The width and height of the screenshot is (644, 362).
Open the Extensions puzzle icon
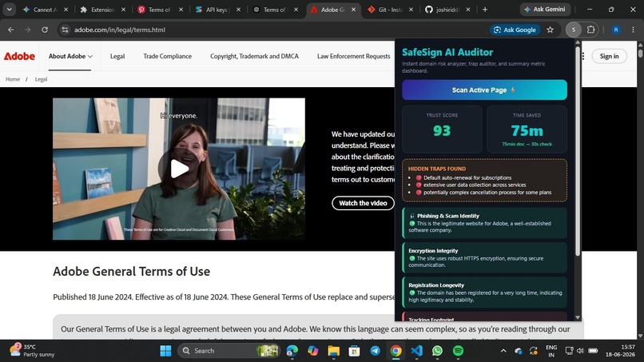590,30
